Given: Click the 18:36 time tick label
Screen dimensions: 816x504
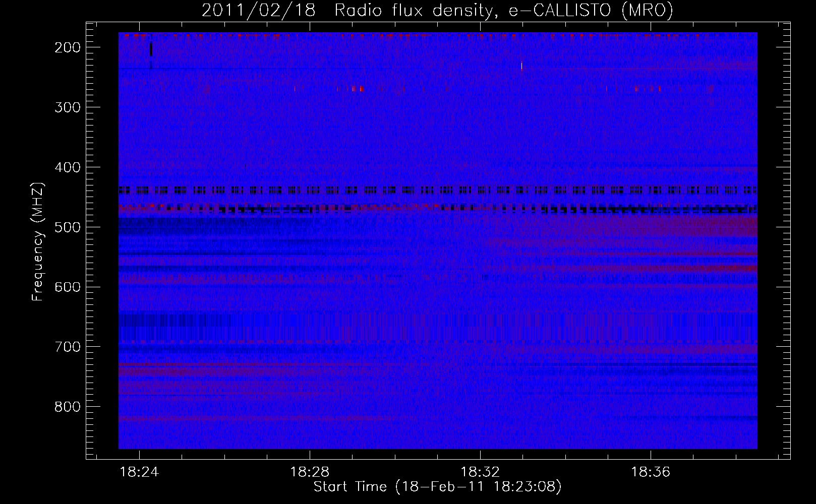Looking at the screenshot, I should pos(651,472).
